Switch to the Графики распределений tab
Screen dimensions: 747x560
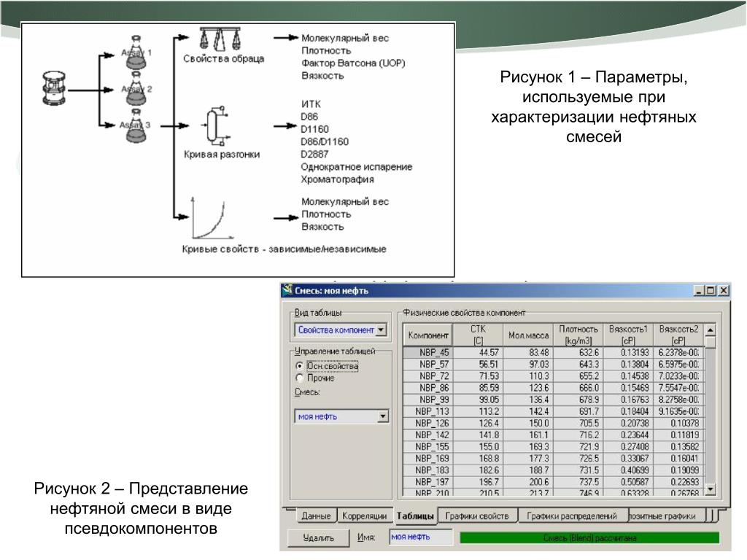572,516
